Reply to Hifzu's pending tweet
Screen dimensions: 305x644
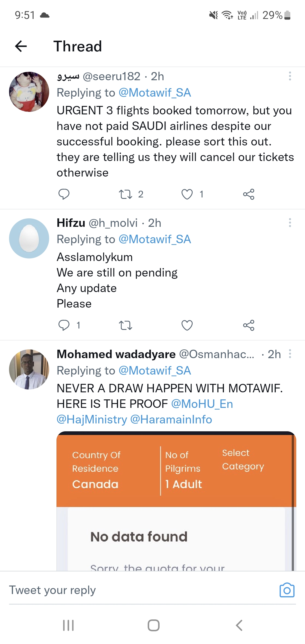[64, 325]
